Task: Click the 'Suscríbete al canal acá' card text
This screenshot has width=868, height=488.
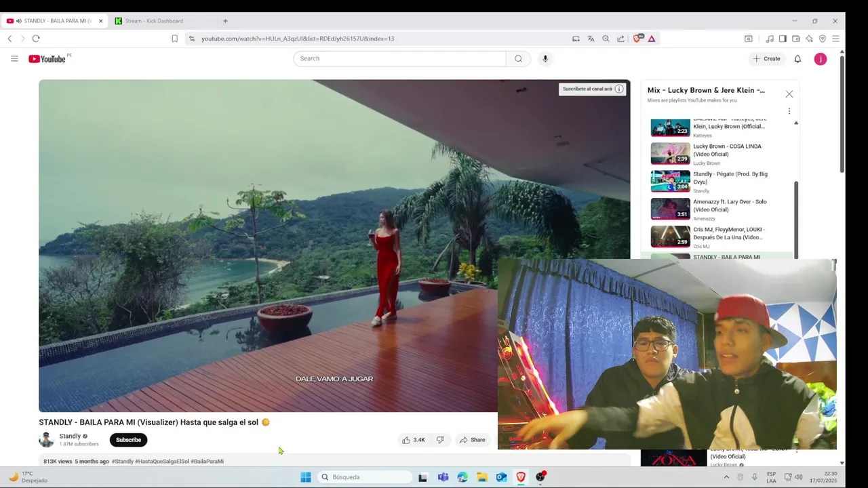Action: (x=587, y=89)
